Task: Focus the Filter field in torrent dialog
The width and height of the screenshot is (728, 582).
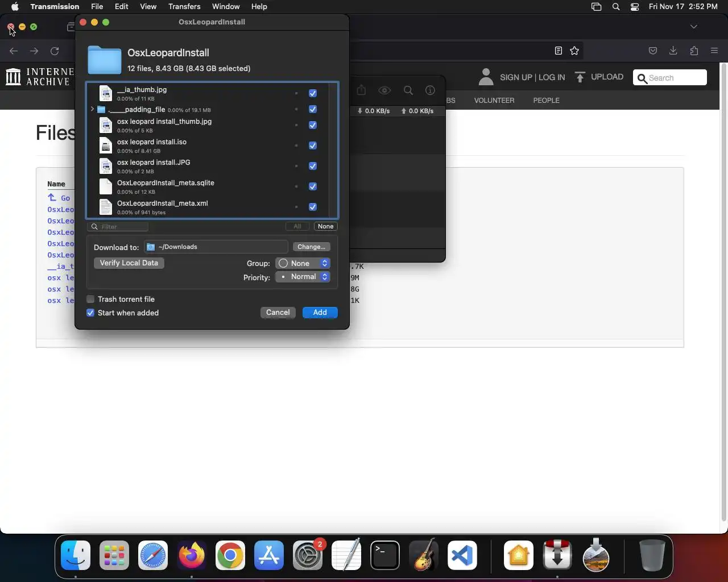Action: (x=118, y=227)
